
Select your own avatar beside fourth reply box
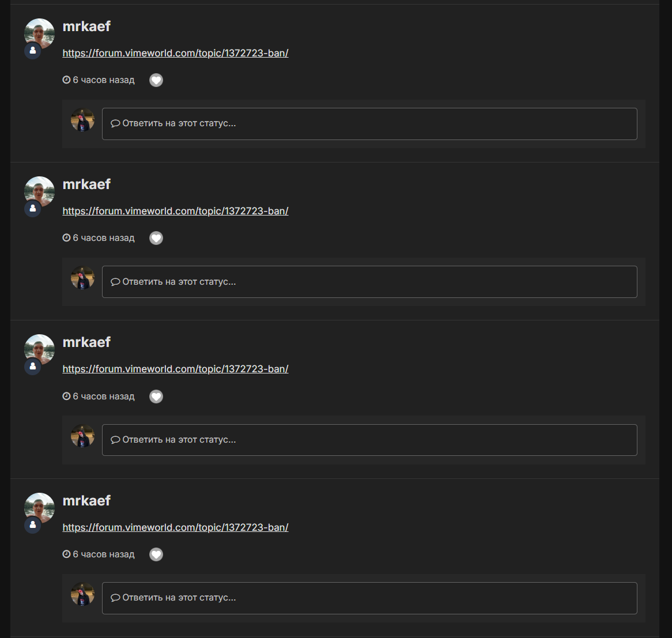(x=83, y=594)
